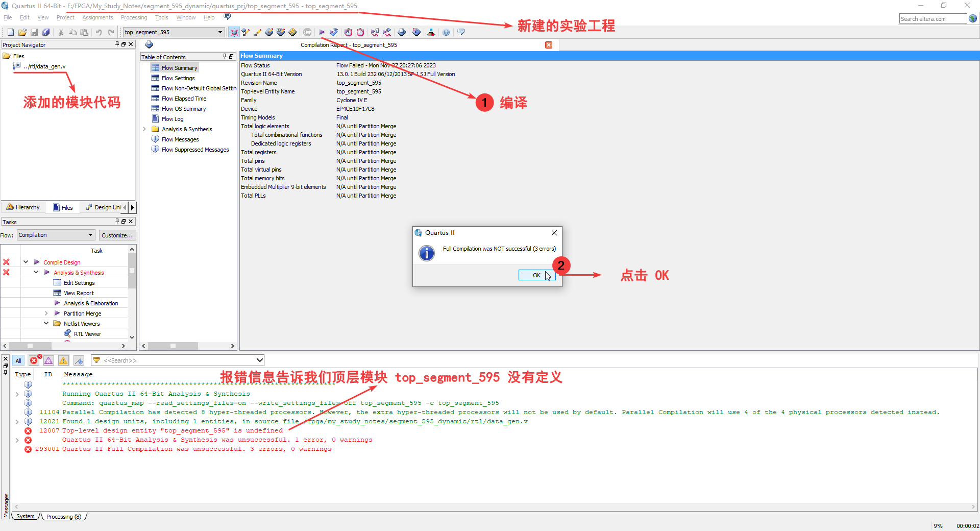Screen dimensions: 980x531
Task: Click the Cut scissors toolbar icon
Action: [x=61, y=32]
